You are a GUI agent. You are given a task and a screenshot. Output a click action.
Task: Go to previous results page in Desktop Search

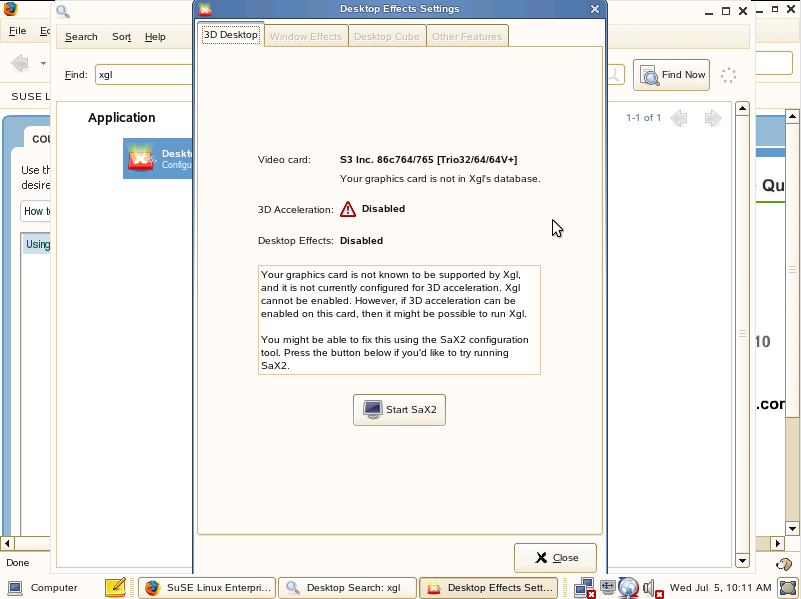point(678,118)
